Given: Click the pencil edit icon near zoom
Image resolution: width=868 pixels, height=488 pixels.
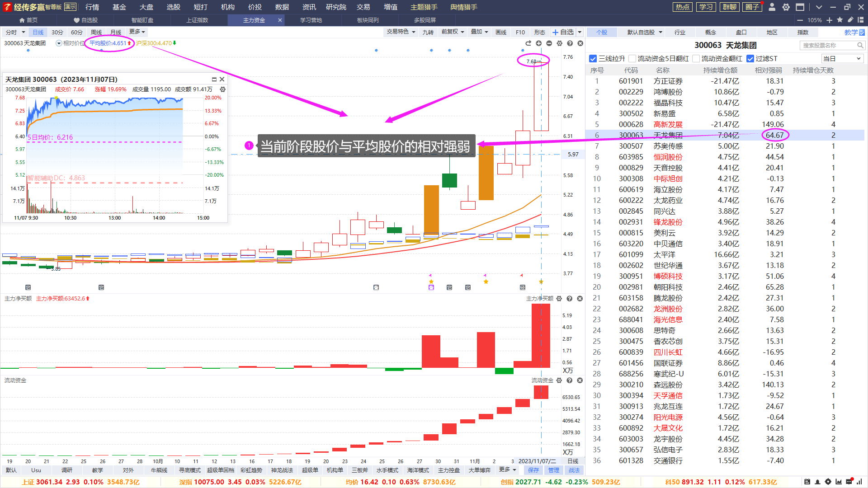Looking at the screenshot, I should click(850, 20).
